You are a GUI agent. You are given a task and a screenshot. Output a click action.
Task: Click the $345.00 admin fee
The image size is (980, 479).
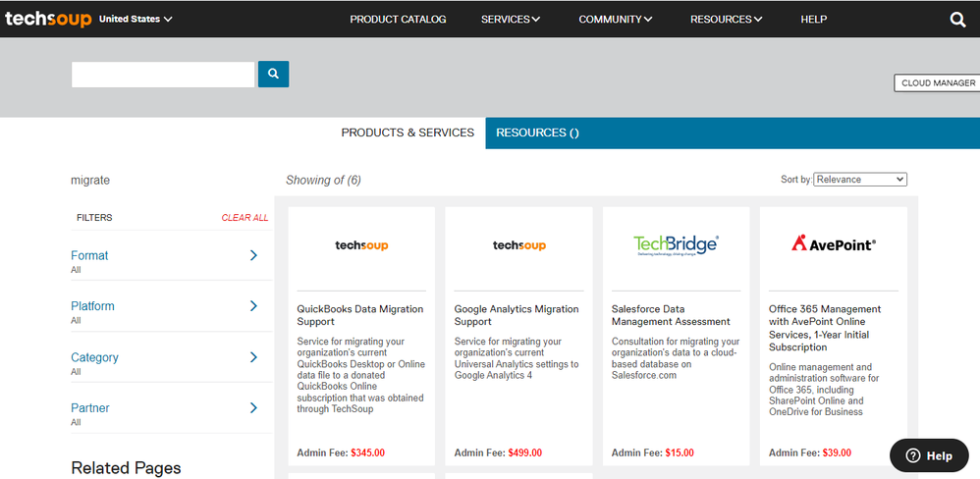pos(367,452)
